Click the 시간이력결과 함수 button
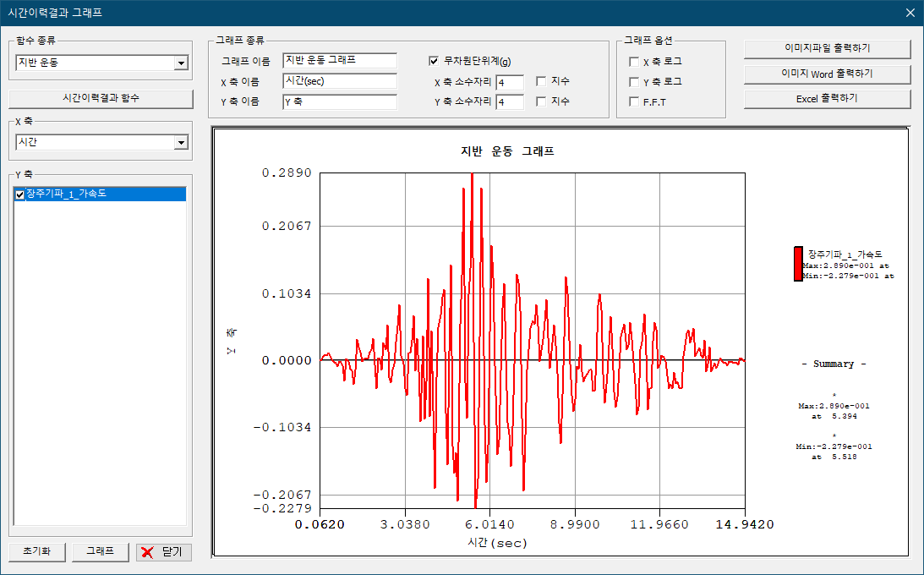Viewport: 924px width, 575px height. (x=101, y=98)
